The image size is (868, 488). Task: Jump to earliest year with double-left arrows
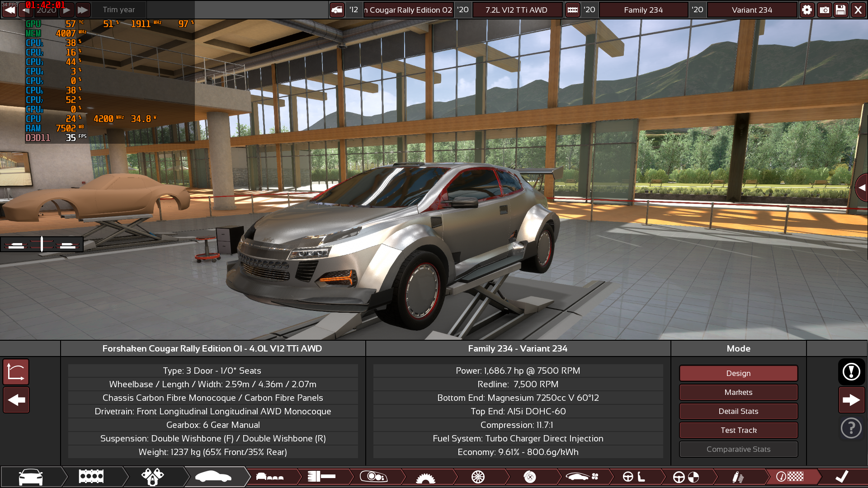click(x=9, y=9)
